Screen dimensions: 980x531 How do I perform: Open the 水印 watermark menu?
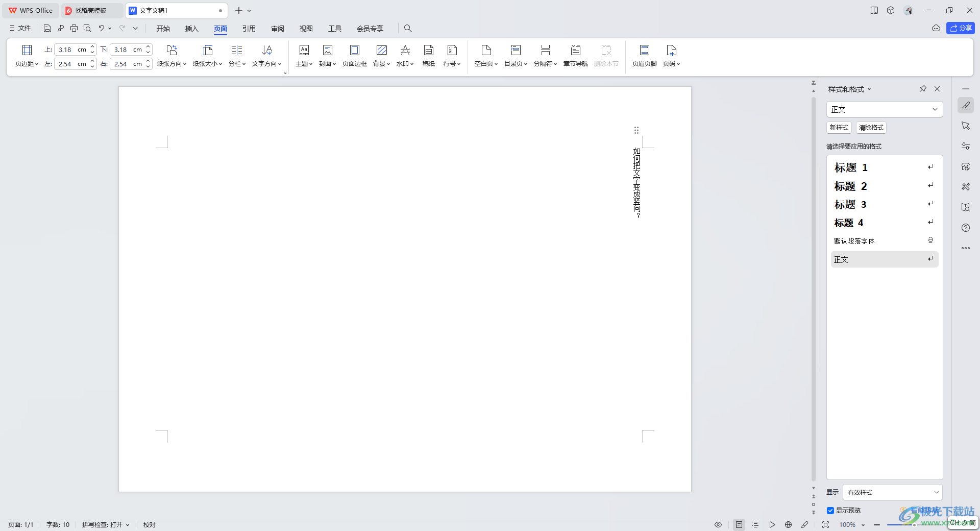[x=405, y=56]
